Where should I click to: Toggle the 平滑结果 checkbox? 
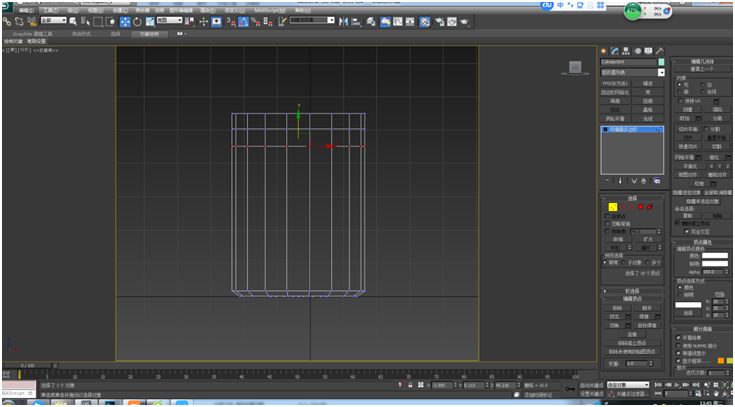click(678, 338)
